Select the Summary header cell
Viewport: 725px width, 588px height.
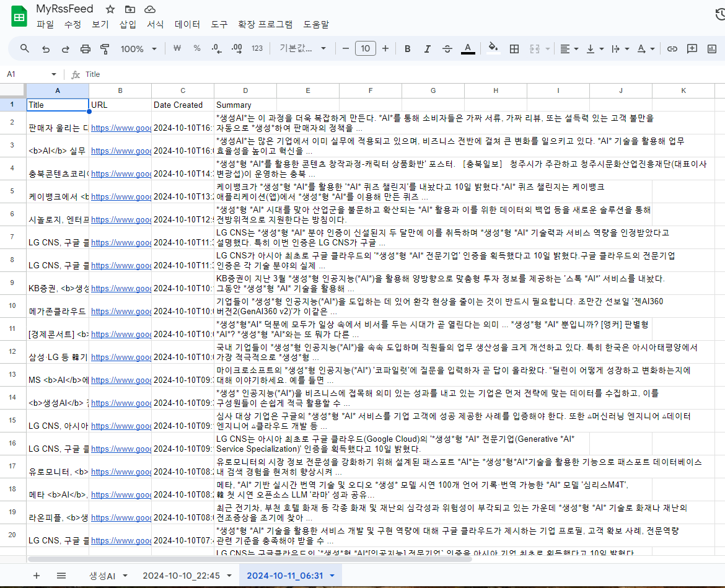[x=245, y=105]
